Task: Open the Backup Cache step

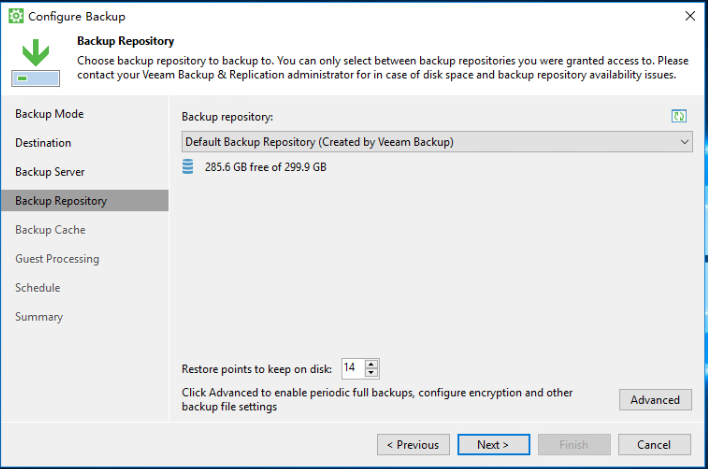Action: tap(50, 230)
